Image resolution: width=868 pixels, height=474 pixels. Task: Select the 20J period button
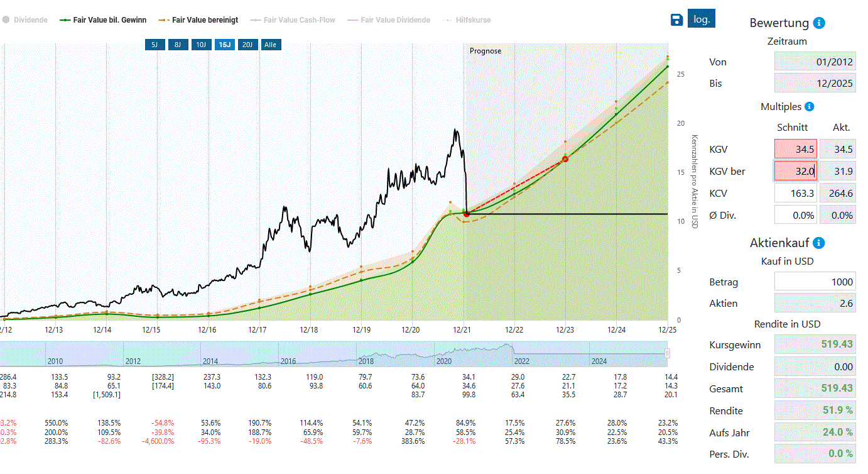coord(247,45)
